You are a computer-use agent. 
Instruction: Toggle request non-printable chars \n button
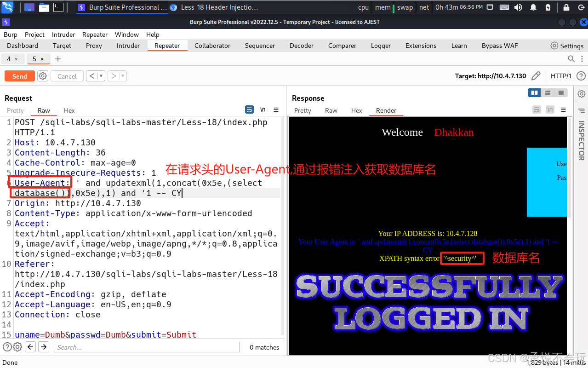(263, 109)
